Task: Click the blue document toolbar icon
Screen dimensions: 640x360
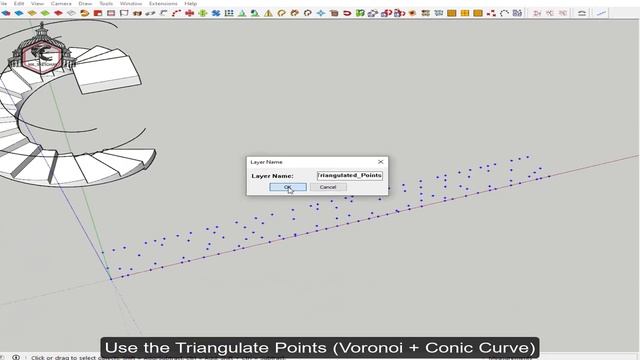Action: (517, 13)
